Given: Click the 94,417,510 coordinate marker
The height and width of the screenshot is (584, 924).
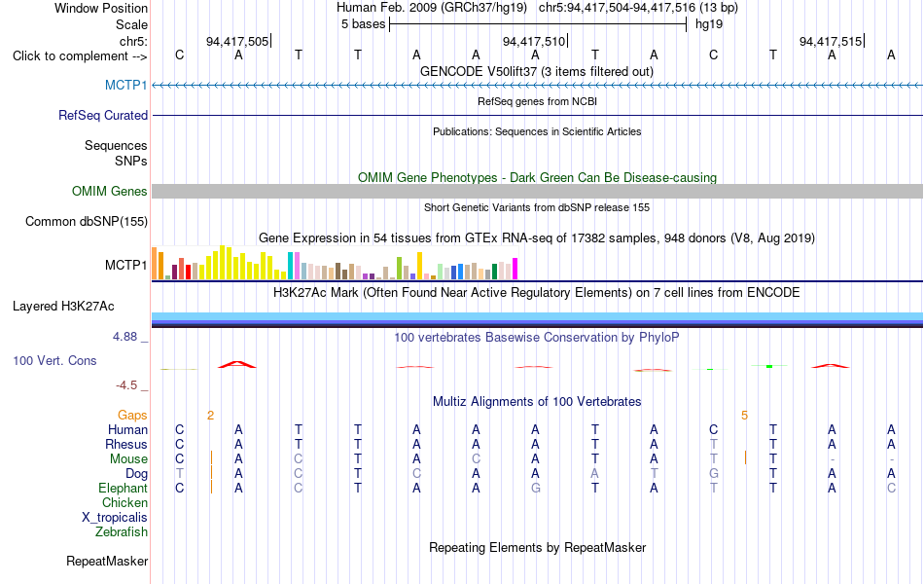Looking at the screenshot, I should pyautogui.click(x=534, y=41).
